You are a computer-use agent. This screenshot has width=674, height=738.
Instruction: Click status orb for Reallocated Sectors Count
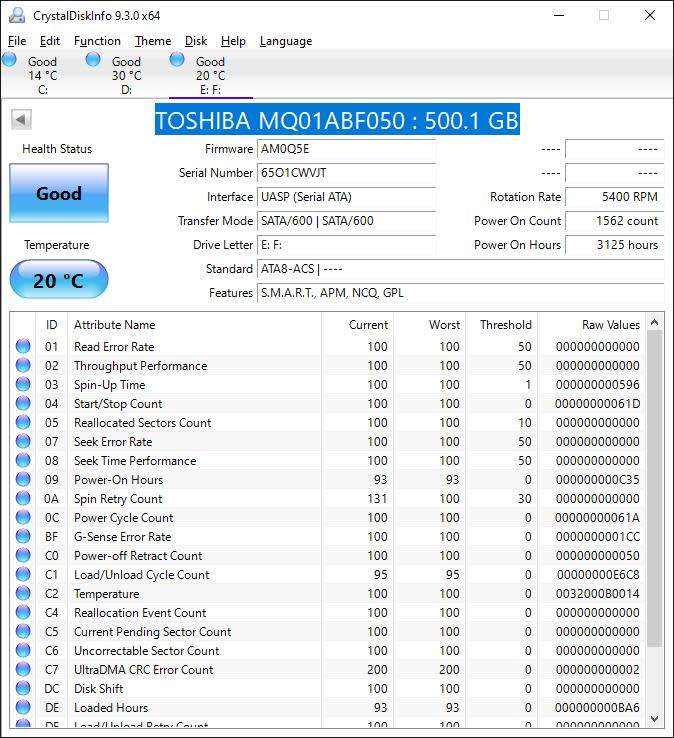(x=23, y=422)
